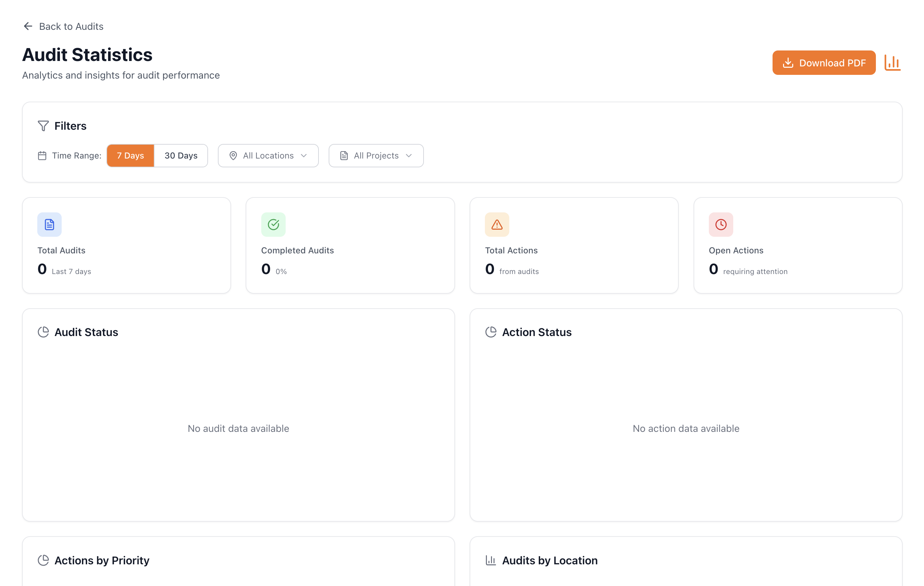Image resolution: width=924 pixels, height=586 pixels.
Task: Switch time range to 30 Days
Action: coord(181,156)
